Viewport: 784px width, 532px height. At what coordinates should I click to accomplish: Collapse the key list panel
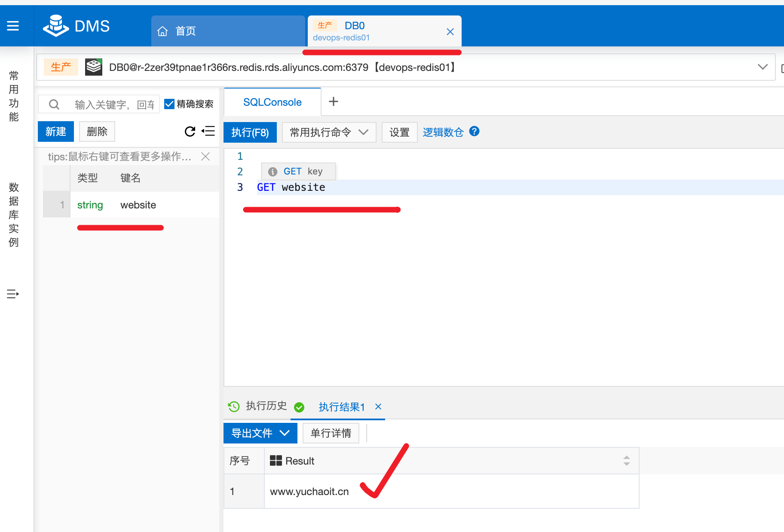pyautogui.click(x=208, y=131)
